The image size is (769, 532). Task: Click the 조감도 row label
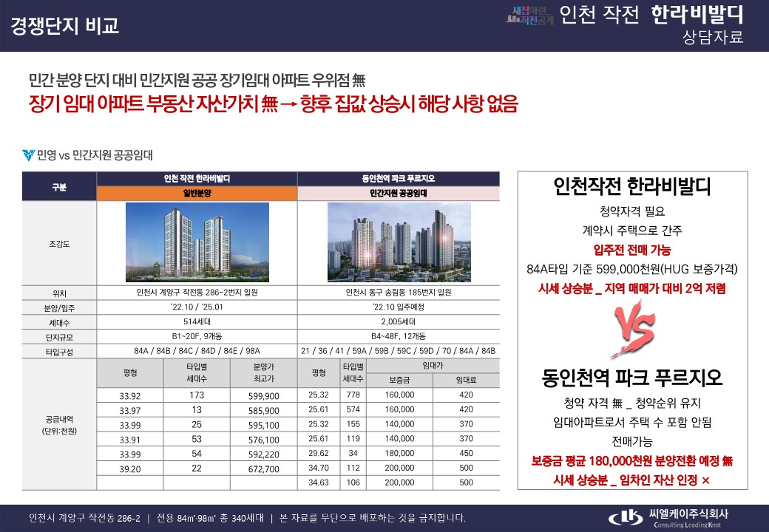(59, 244)
